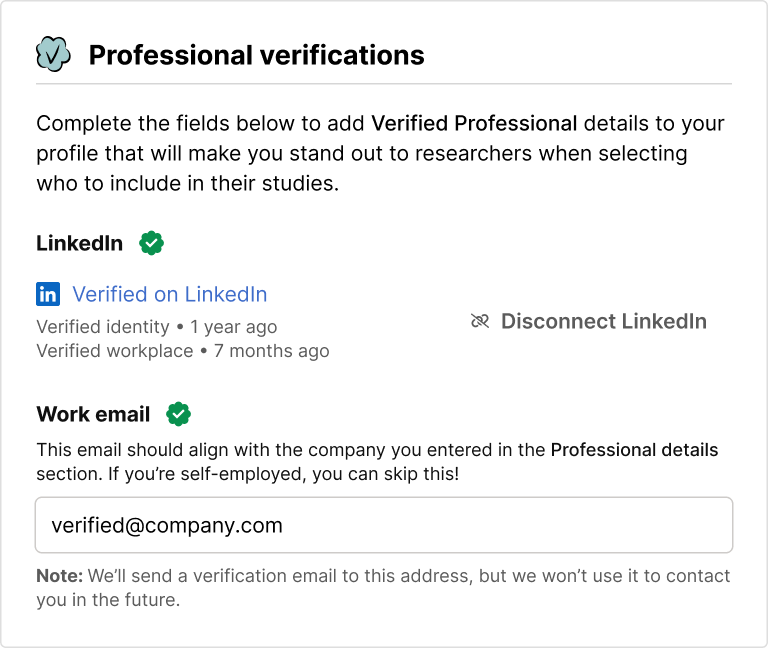768x648 pixels.
Task: Click the Verified workplace status line
Action: 182,351
